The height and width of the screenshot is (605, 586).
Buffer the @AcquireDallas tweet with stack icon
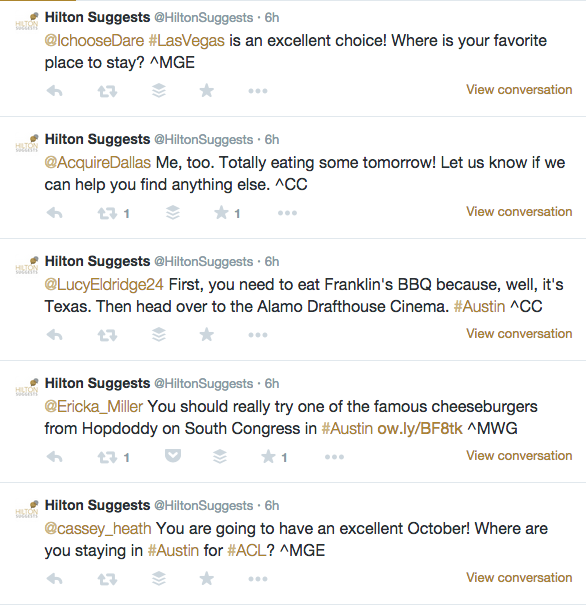[x=173, y=213]
